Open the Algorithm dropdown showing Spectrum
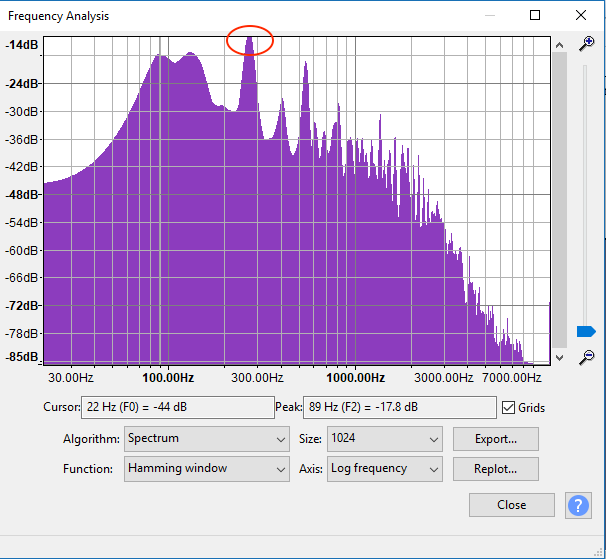 pos(207,439)
